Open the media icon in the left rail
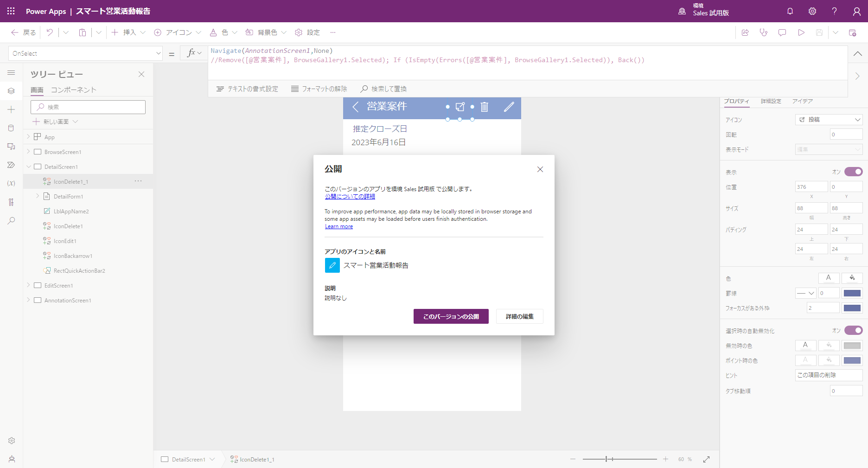The height and width of the screenshot is (468, 868). click(x=11, y=147)
